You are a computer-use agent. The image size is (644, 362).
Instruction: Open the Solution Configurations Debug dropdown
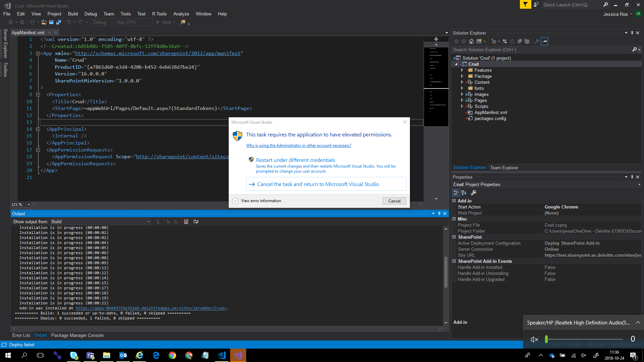pyautogui.click(x=103, y=22)
